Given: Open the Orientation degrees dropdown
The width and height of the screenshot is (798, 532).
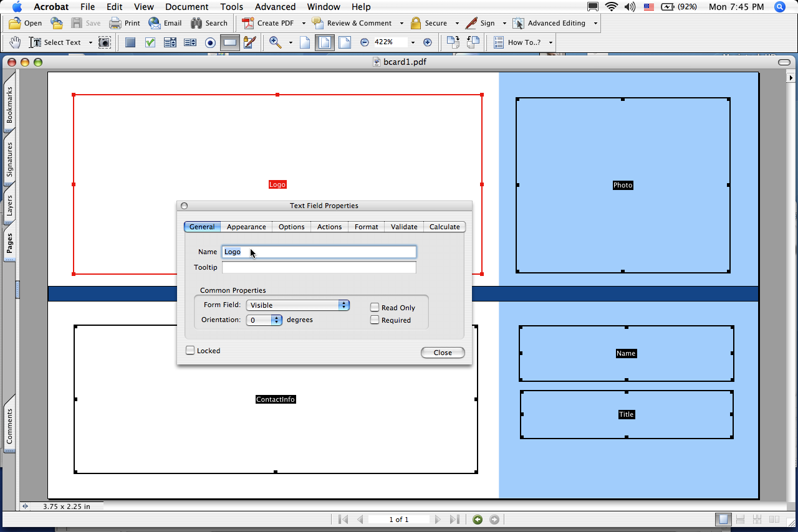Looking at the screenshot, I should (265, 320).
